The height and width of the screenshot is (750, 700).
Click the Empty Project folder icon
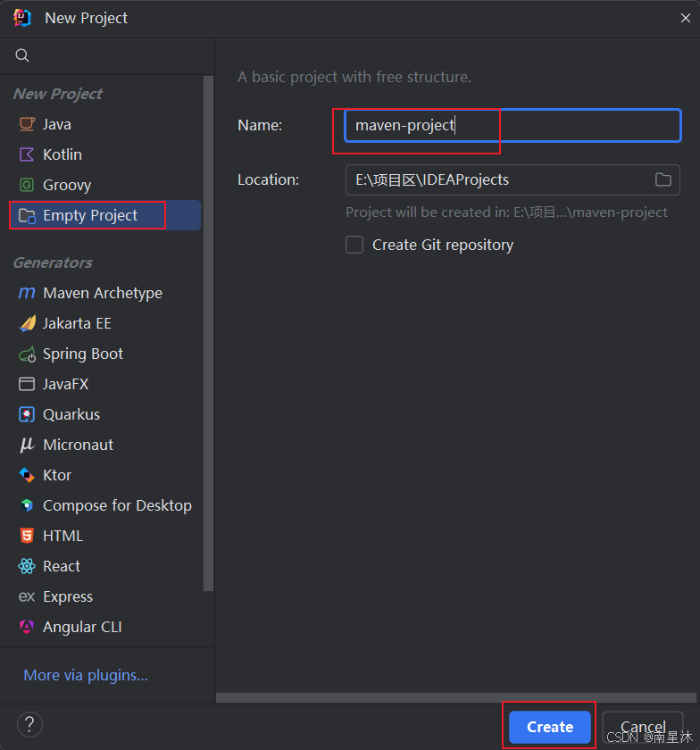click(x=27, y=216)
